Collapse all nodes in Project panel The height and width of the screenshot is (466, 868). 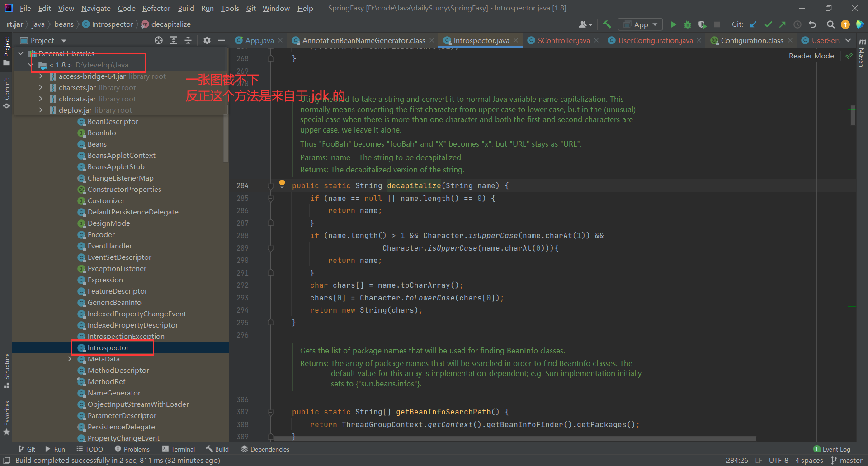point(188,40)
